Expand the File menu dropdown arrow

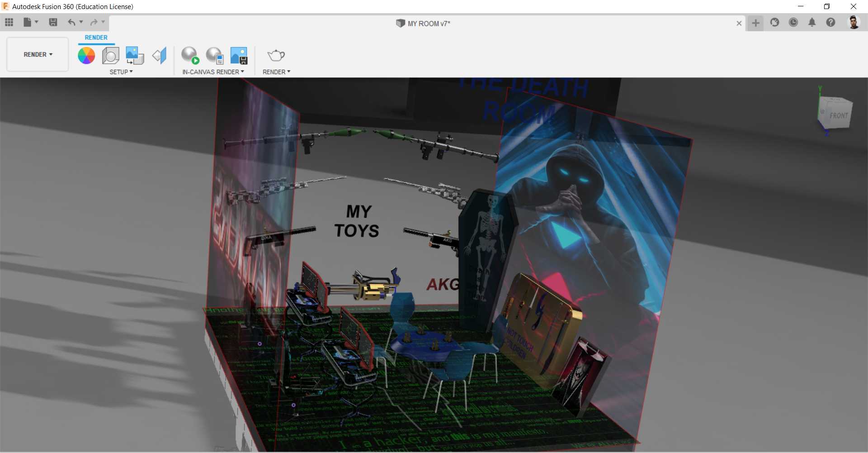click(x=37, y=22)
